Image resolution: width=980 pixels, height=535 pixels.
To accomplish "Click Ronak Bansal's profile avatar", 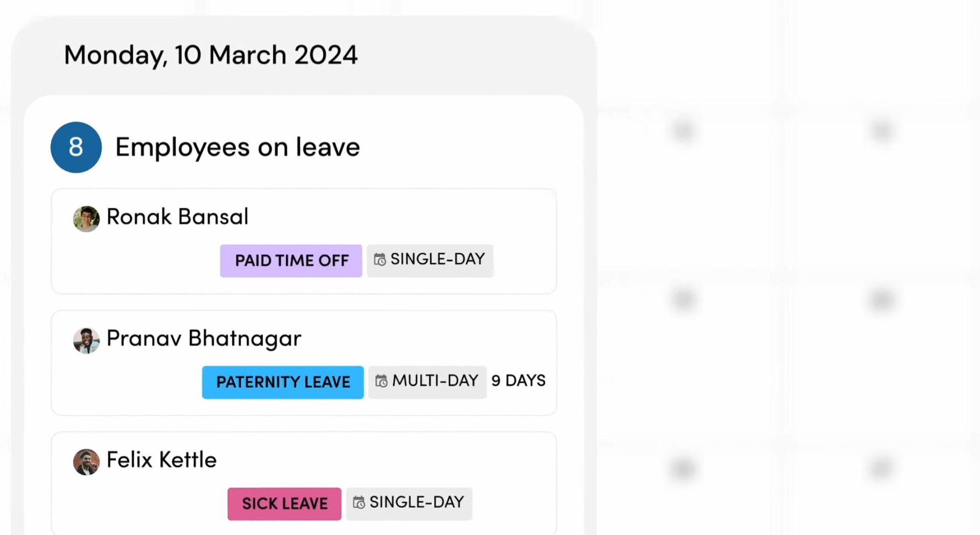I will 86,219.
